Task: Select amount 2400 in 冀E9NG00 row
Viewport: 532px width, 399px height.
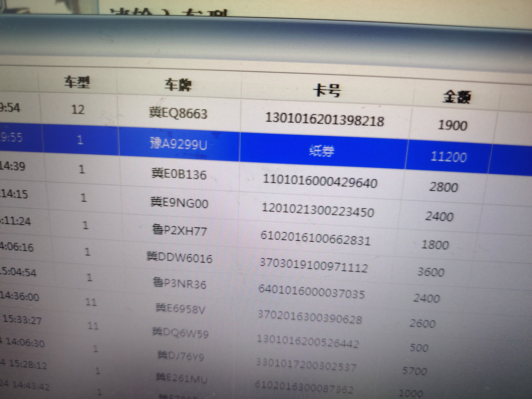Action: [440, 216]
